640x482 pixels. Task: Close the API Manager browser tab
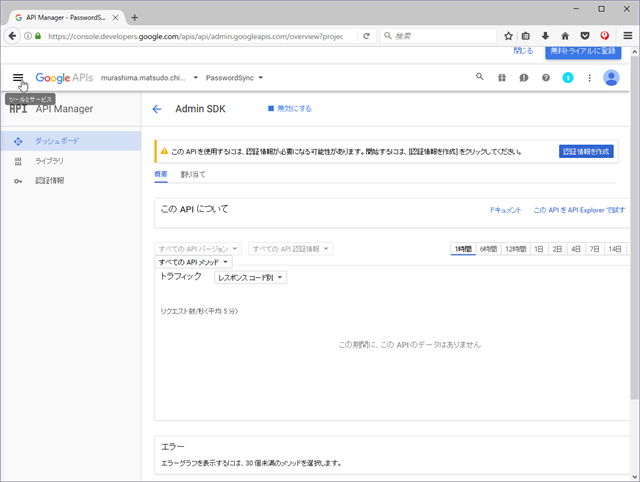point(116,18)
